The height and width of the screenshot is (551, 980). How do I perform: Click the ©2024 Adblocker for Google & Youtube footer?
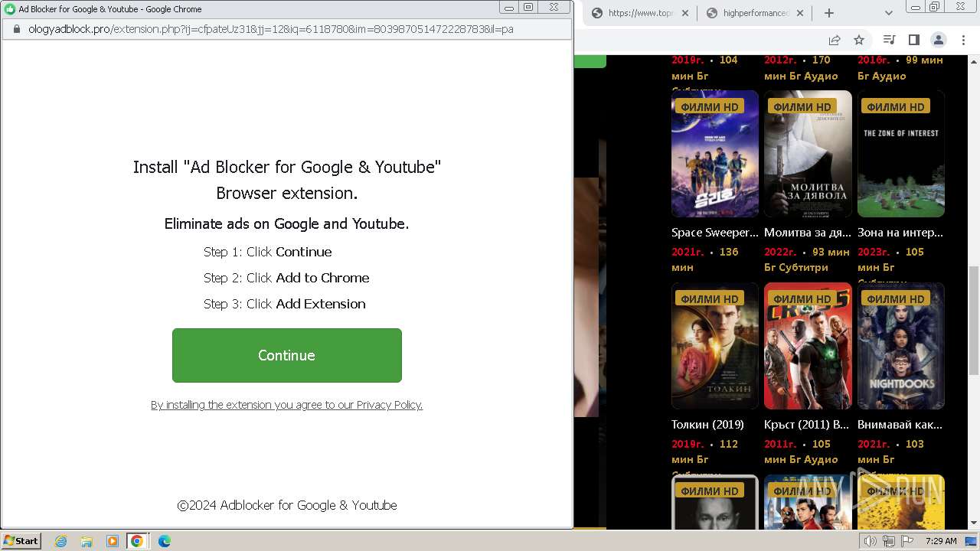pos(287,505)
